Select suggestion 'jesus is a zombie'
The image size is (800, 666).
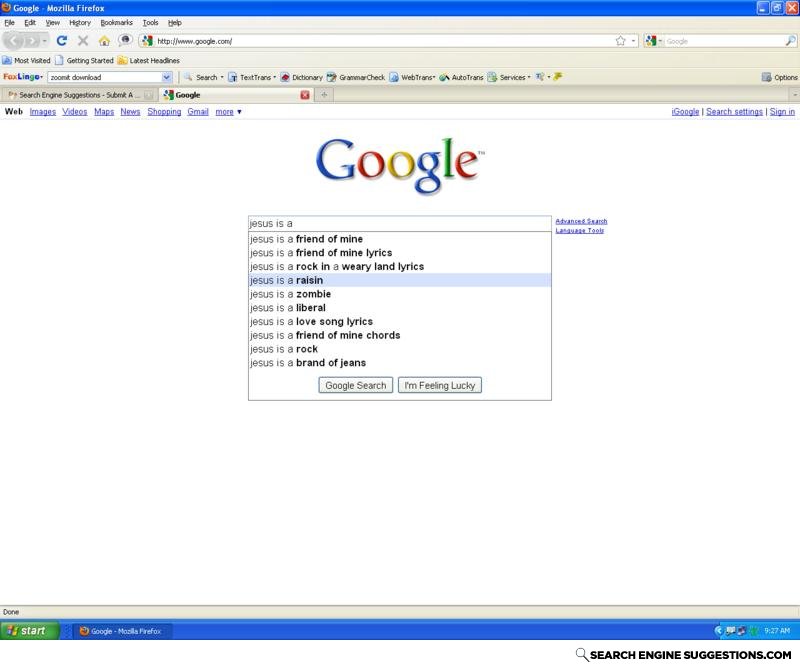[399, 294]
